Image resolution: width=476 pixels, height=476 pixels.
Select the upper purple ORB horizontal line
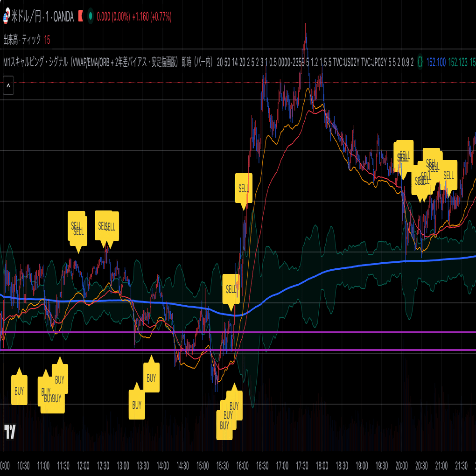tap(238, 332)
